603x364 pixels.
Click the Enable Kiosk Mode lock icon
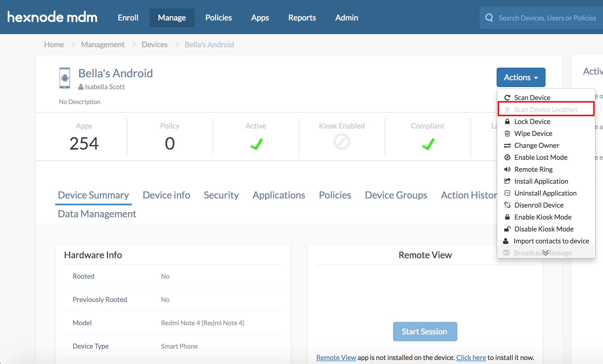[x=507, y=217]
